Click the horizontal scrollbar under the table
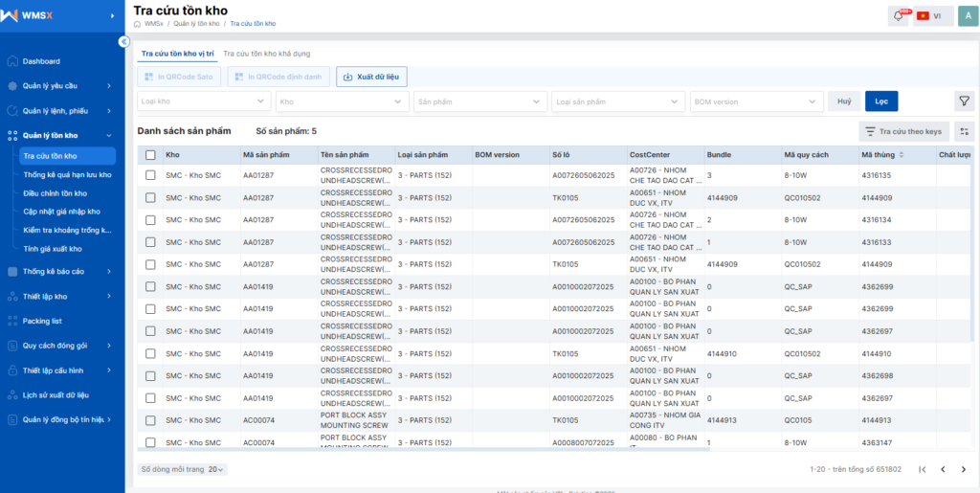The width and height of the screenshot is (980, 493). [424, 449]
